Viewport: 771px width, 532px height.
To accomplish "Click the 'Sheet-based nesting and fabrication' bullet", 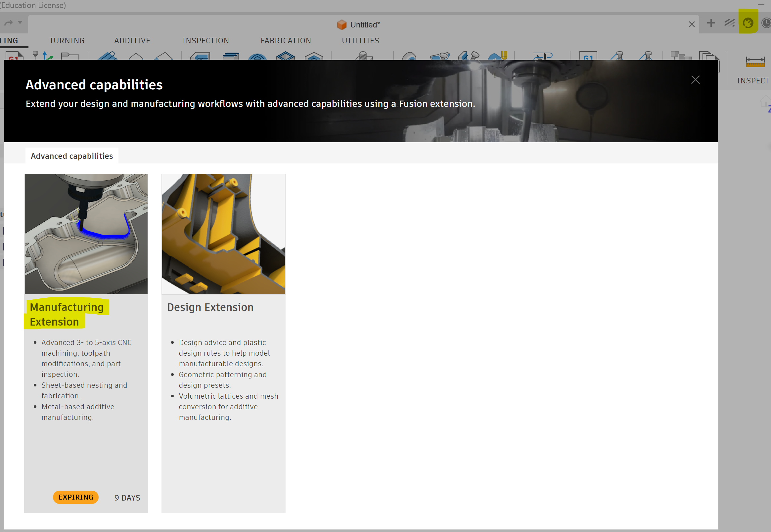I will click(x=84, y=390).
